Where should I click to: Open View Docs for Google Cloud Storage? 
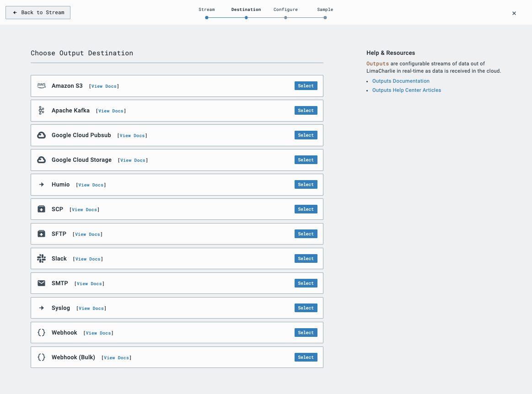133,160
